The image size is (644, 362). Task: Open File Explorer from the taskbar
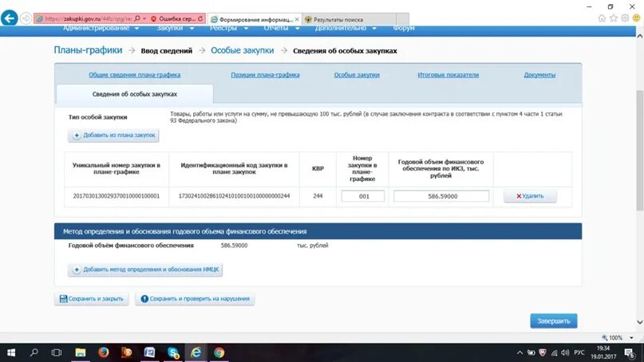pos(80,352)
